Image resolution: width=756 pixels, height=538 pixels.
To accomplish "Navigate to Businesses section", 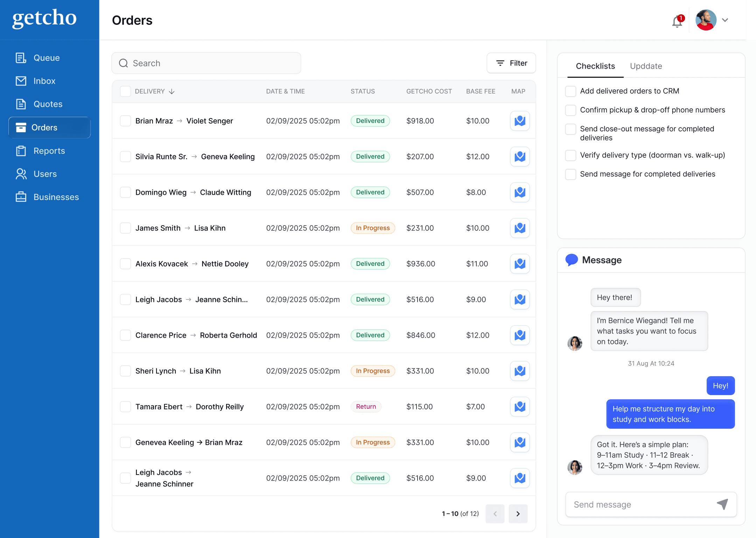I will tap(56, 197).
